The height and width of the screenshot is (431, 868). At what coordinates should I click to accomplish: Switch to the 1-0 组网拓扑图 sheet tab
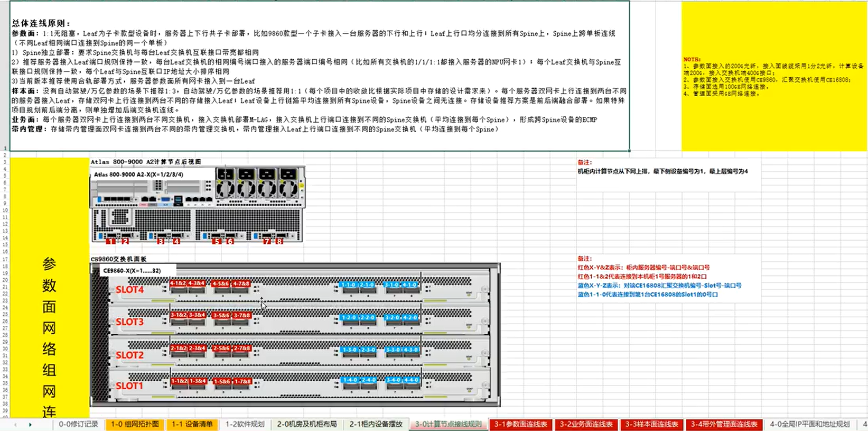point(135,424)
